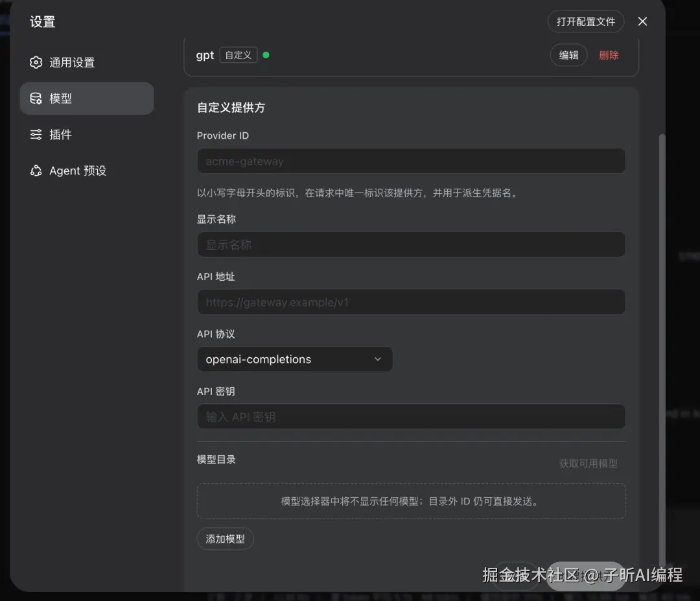The height and width of the screenshot is (601, 700).
Task: Click the gear icon beside 通用设置
Action: 36,62
